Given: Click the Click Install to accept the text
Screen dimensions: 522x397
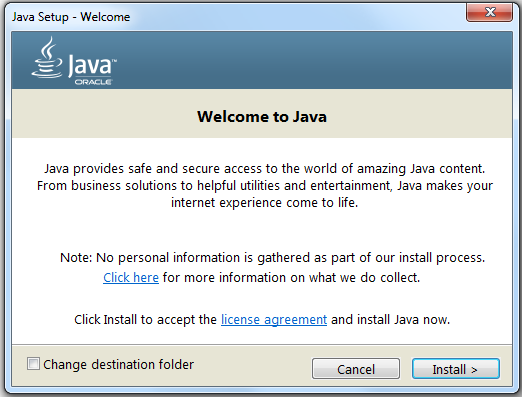Looking at the screenshot, I should (x=145, y=320).
